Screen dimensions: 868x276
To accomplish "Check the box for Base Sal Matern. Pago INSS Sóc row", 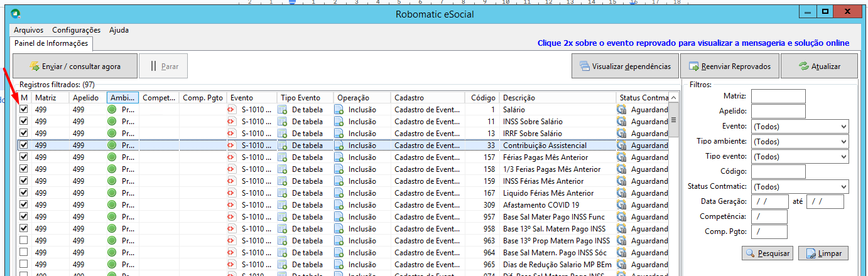I will pos(24,252).
